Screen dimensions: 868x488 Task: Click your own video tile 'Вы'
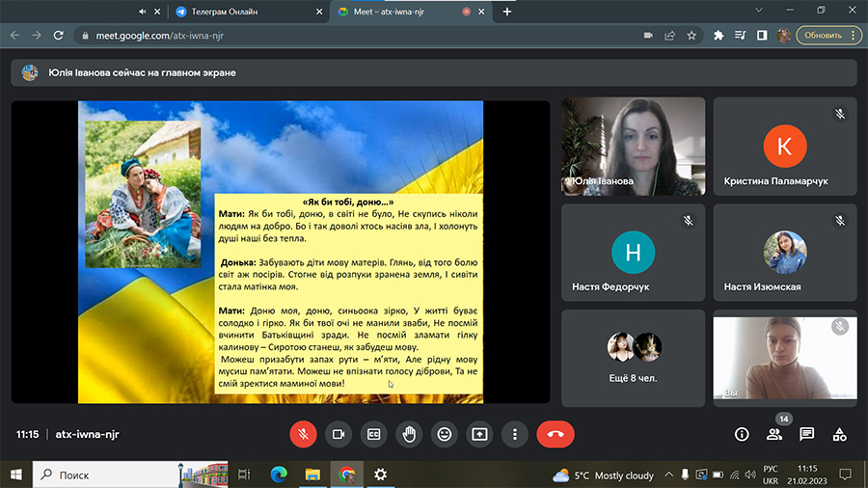pos(785,359)
